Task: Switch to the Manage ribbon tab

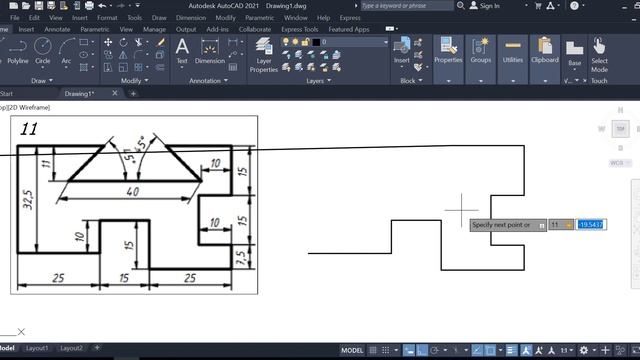Action: tap(154, 29)
